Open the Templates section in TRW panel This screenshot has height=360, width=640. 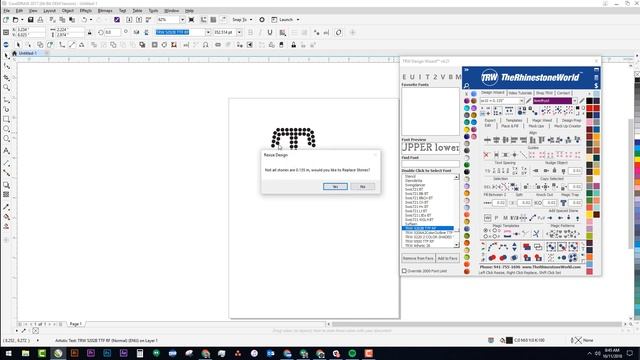(513, 120)
